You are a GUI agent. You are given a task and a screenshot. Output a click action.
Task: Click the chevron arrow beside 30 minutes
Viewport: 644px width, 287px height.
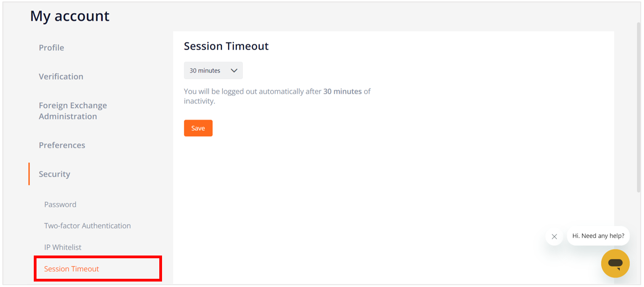234,71
